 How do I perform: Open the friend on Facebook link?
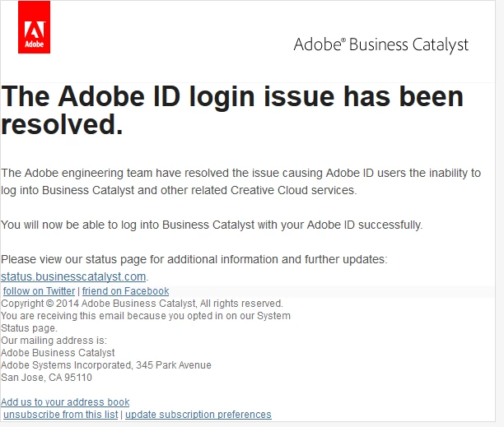126,291
